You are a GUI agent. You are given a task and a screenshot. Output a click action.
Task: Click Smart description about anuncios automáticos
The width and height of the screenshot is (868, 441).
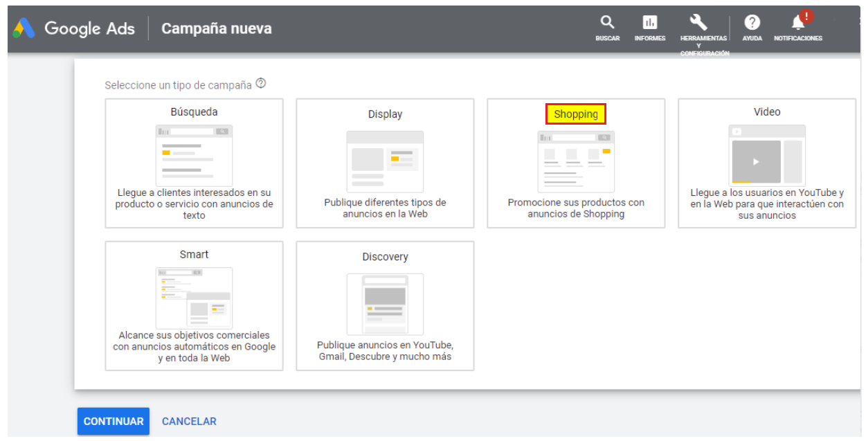click(194, 347)
